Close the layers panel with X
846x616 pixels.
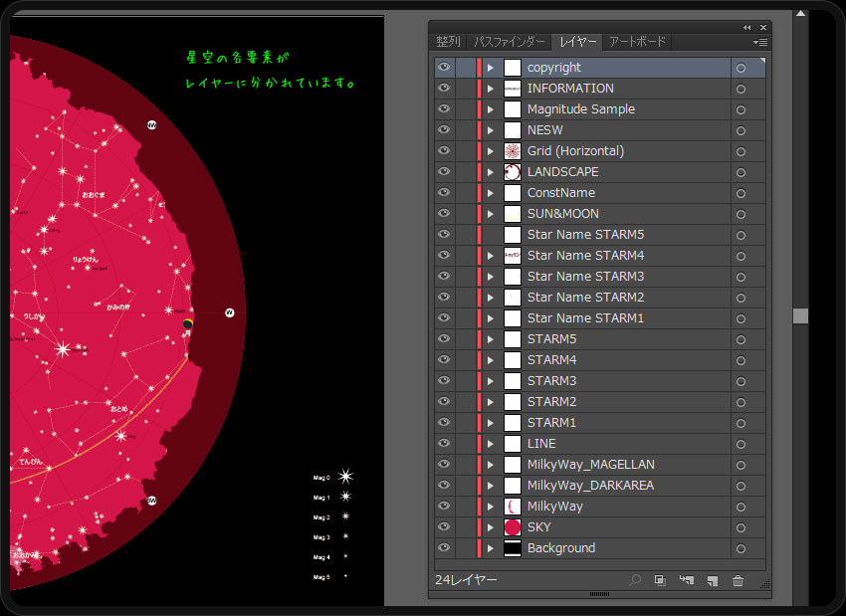pyautogui.click(x=763, y=27)
